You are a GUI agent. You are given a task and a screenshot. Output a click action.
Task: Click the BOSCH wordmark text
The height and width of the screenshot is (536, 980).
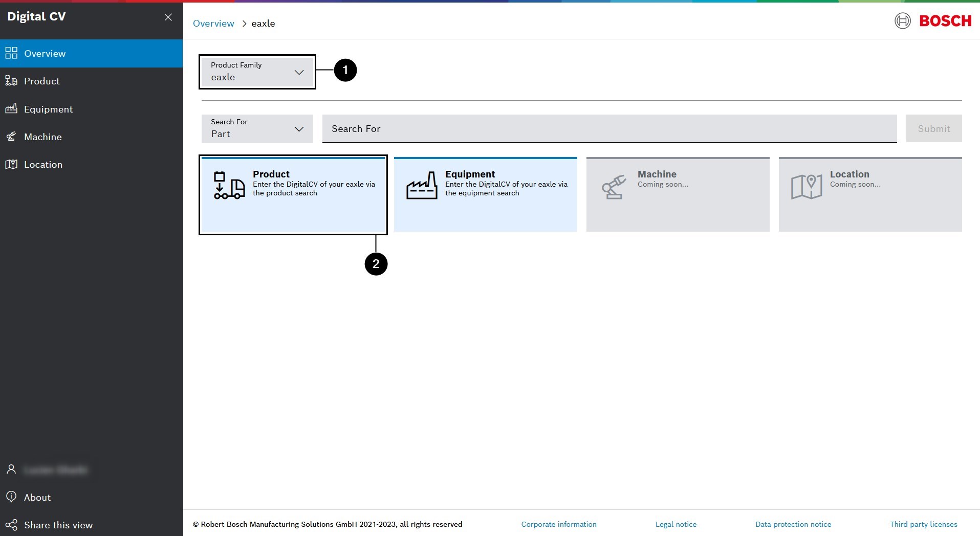click(x=945, y=21)
